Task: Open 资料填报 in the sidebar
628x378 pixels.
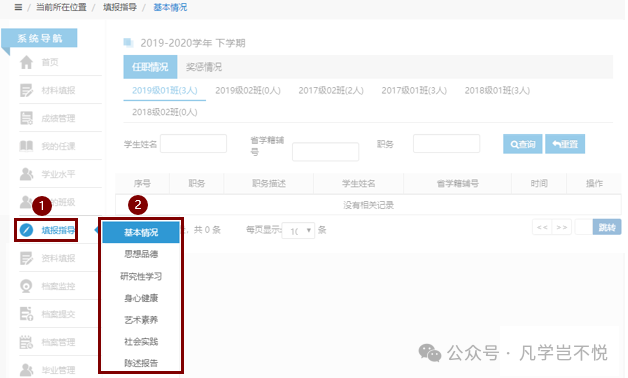Action: pos(58,258)
